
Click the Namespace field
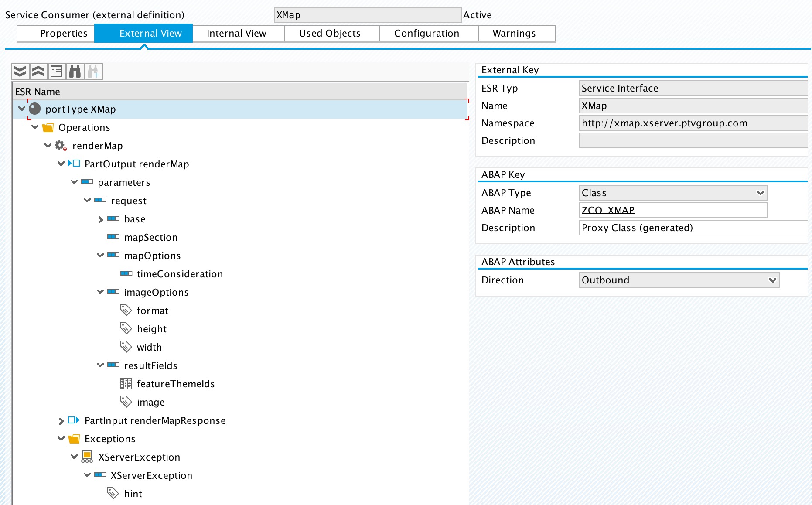693,123
